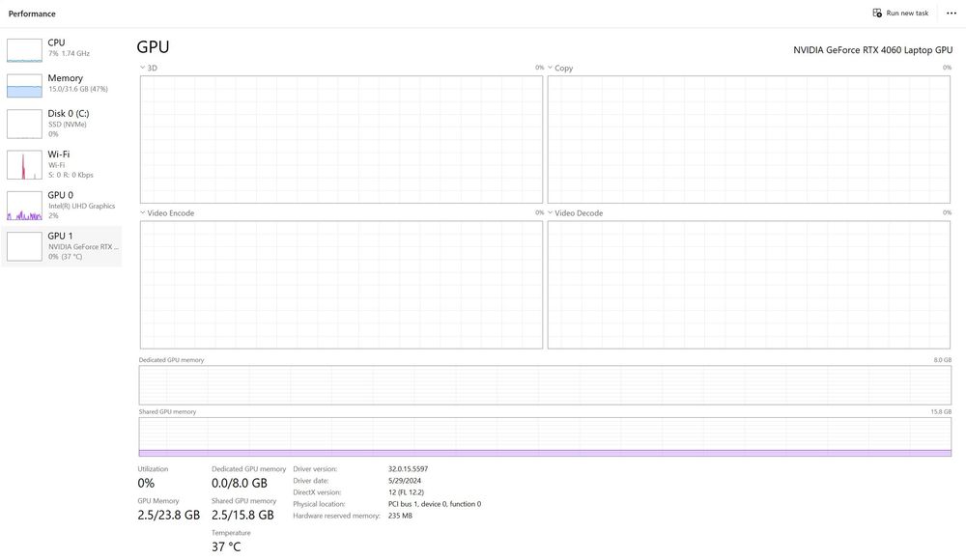Select GPU 0 Intel UHD Graphics
Viewport: 966px width, 560px height.
tap(62, 205)
